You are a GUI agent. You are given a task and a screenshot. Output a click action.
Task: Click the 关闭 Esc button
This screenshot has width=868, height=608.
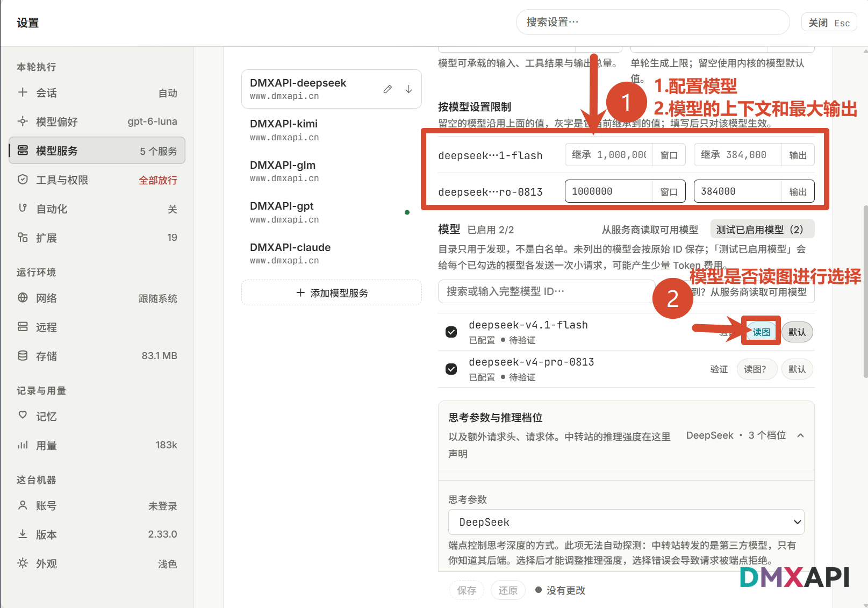[829, 23]
